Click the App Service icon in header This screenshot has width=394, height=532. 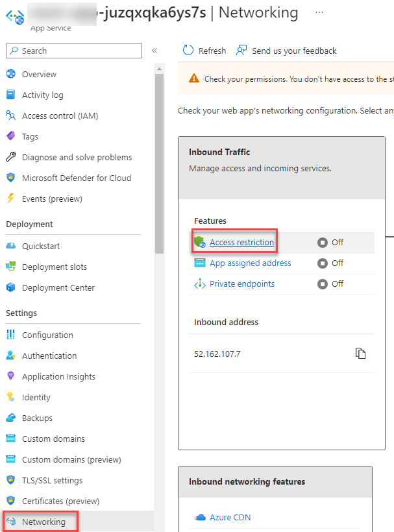(15, 17)
